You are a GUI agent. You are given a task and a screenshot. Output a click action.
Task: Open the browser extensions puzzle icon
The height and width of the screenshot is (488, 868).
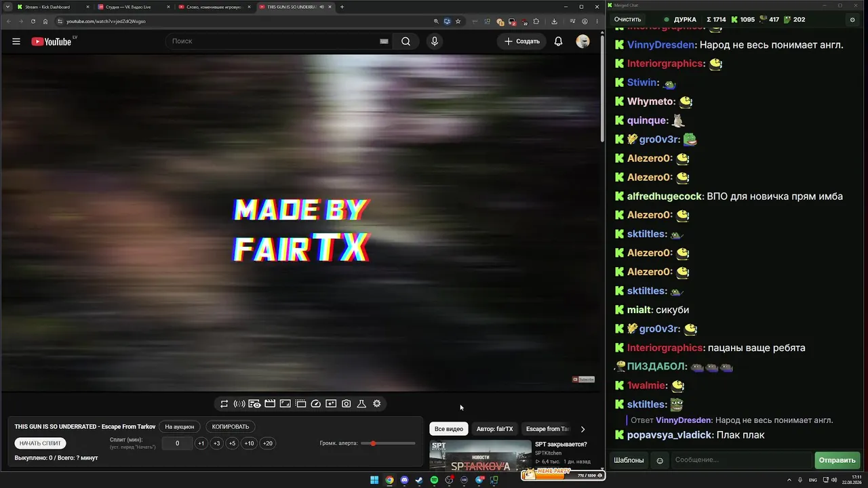(x=536, y=21)
